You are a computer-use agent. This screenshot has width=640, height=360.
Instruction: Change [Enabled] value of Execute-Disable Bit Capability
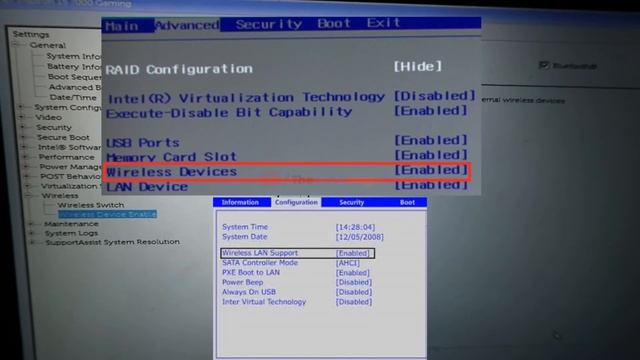(x=431, y=111)
